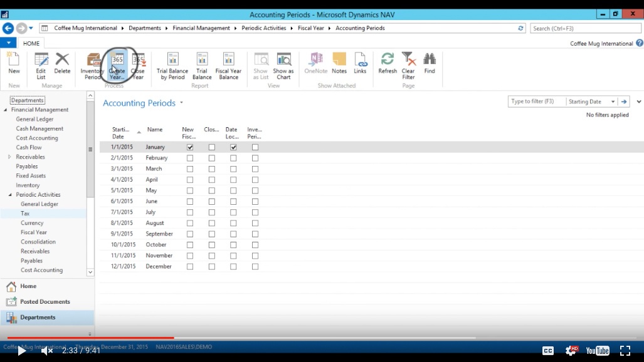Open the Starting Date filter field dropdown
The image size is (644, 362).
point(613,101)
